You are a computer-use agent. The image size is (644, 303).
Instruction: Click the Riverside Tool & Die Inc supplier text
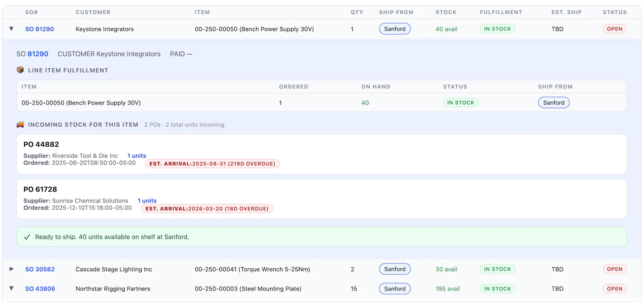85,156
